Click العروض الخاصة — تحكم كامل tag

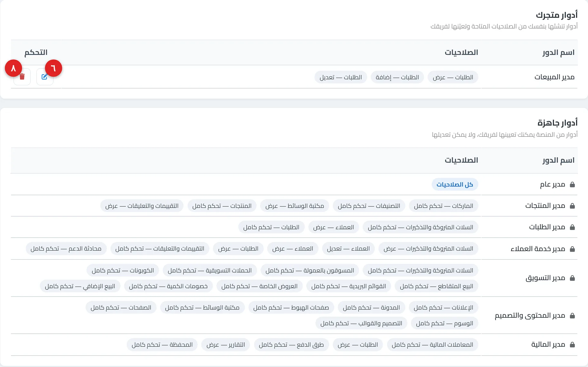click(x=259, y=286)
